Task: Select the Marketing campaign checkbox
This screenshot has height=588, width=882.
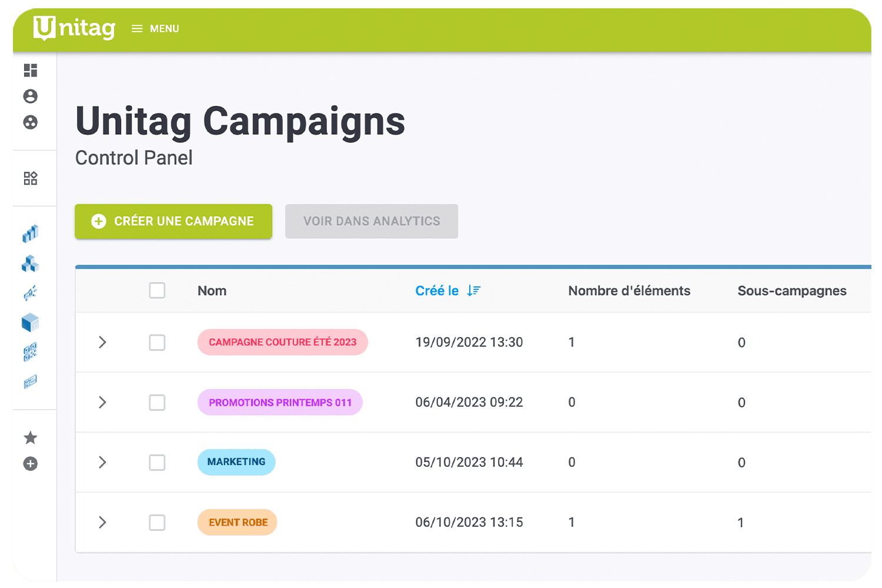Action: coord(157,462)
